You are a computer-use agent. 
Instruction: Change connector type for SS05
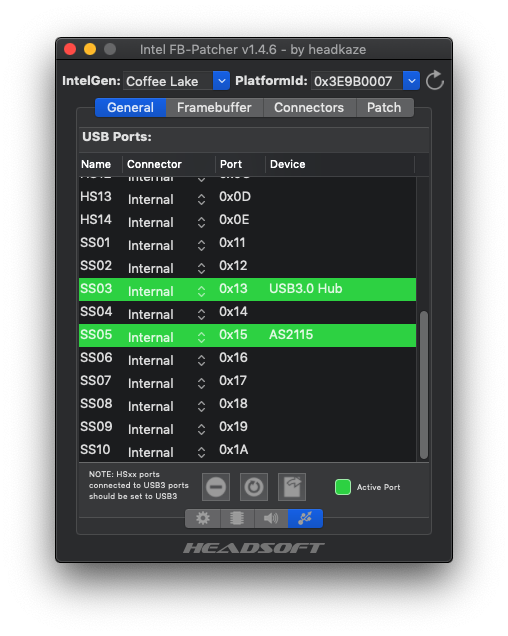tap(201, 337)
